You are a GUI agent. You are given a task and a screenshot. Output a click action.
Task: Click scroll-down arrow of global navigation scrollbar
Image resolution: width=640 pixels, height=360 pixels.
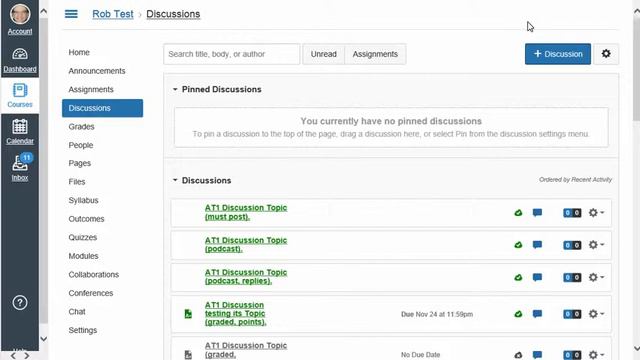click(44, 339)
